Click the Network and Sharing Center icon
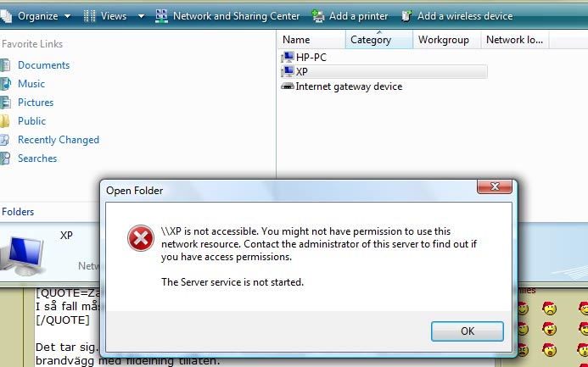The height and width of the screenshot is (367, 588). 161,16
